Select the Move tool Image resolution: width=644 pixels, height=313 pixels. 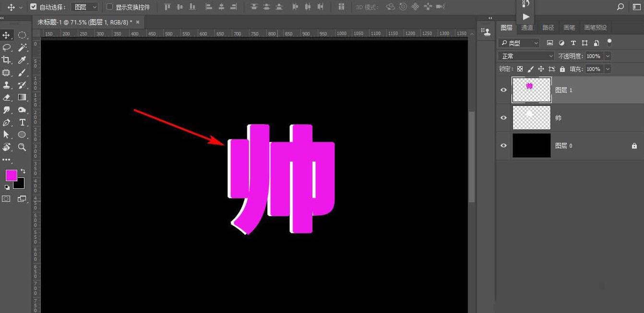coord(7,35)
